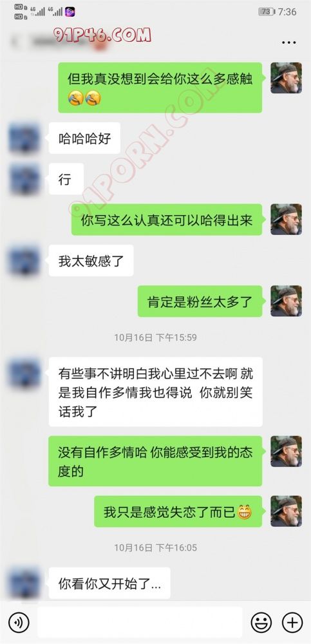Tap the battery indicator in status bar
311x644 pixels.
coord(266,12)
